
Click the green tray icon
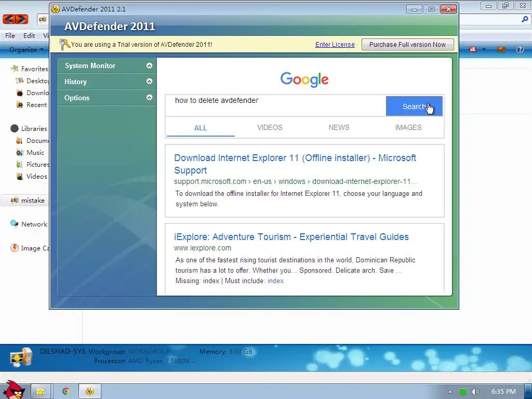pyautogui.click(x=463, y=392)
